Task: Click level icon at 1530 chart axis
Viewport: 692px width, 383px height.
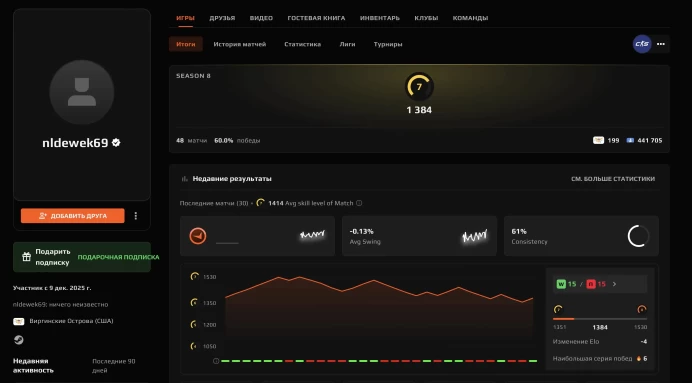Action: point(194,277)
